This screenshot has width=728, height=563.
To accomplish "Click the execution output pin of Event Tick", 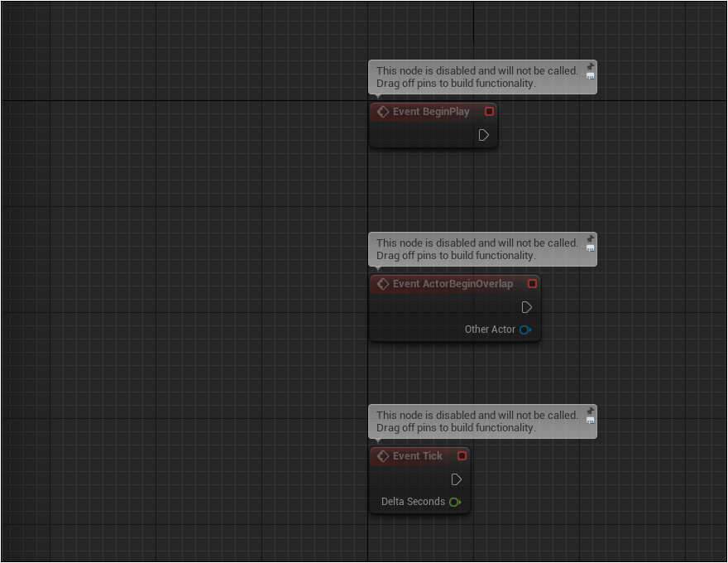I will click(457, 479).
